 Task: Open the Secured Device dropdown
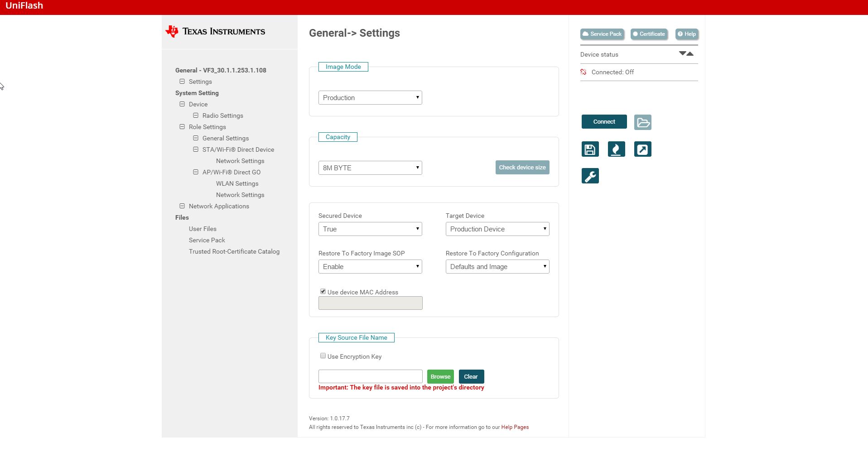tap(370, 229)
